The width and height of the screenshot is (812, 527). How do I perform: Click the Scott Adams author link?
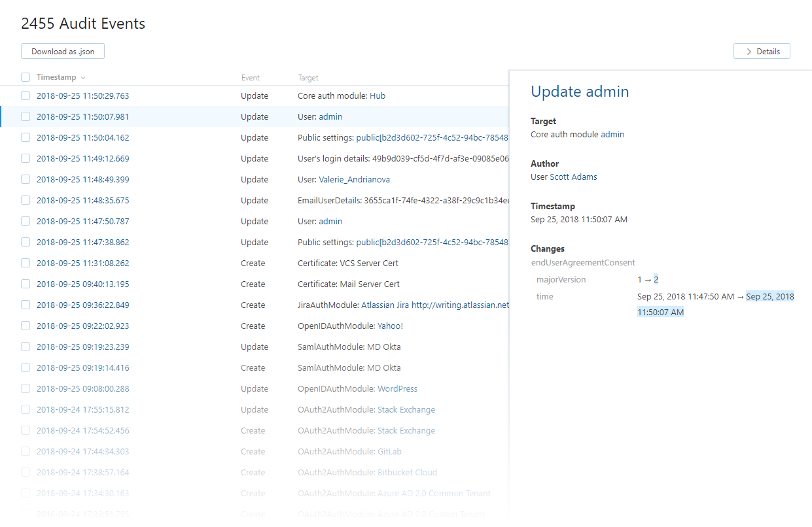coord(573,177)
